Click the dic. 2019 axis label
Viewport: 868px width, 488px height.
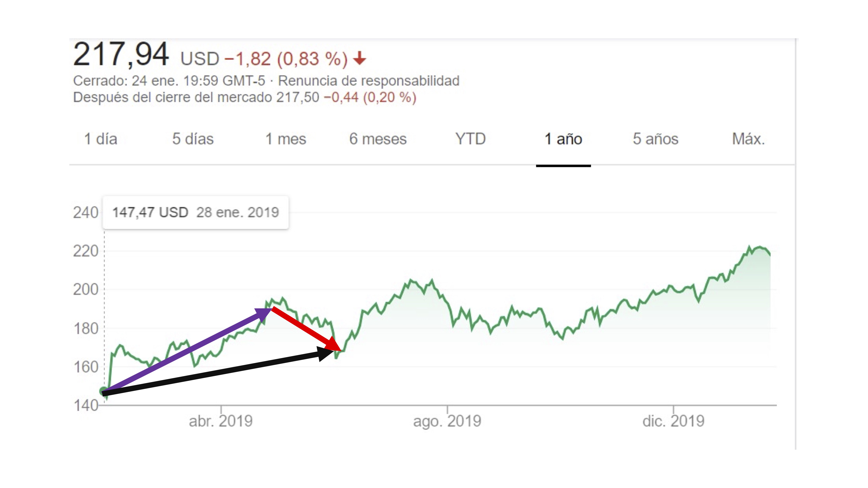[x=673, y=421]
